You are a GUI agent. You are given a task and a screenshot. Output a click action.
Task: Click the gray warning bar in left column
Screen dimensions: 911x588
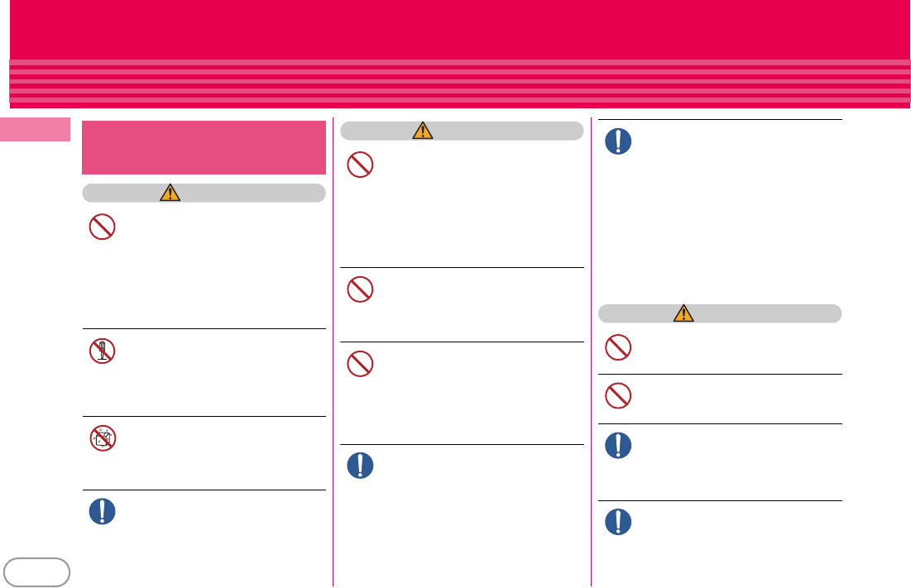[204, 193]
